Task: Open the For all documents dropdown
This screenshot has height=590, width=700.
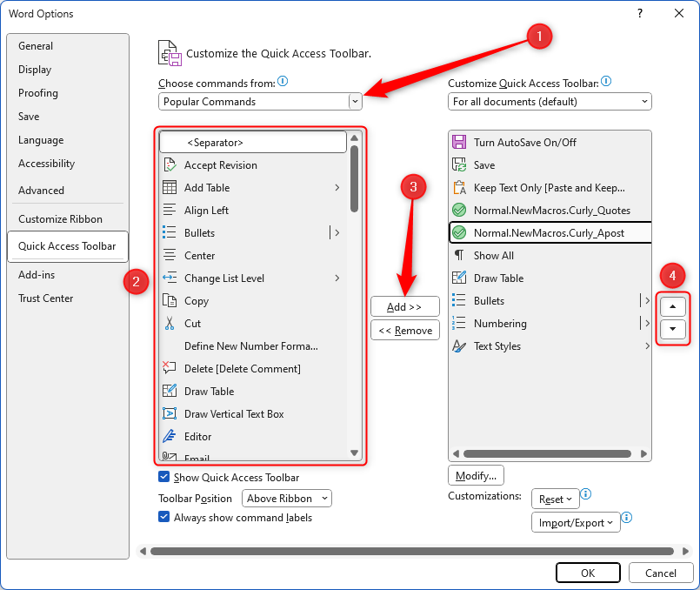Action: [x=550, y=102]
